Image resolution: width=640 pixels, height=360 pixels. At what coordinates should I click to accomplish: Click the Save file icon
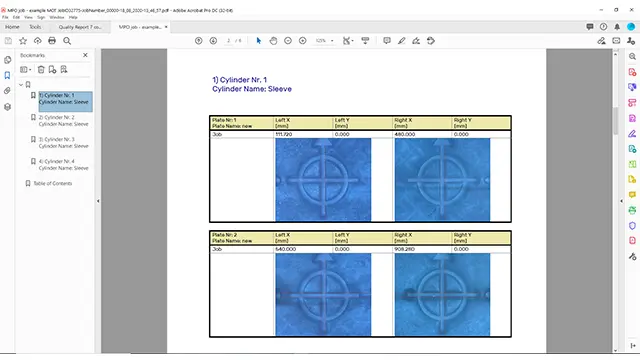pos(8,41)
